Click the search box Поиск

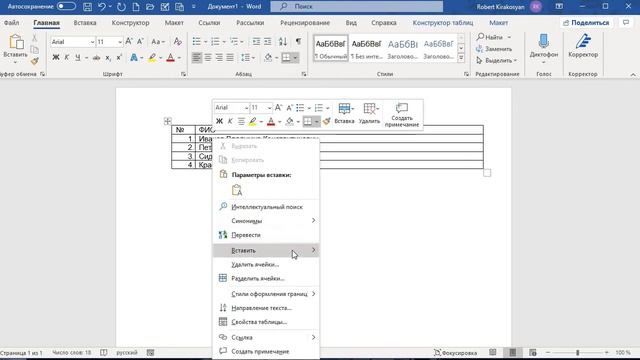coord(357,7)
